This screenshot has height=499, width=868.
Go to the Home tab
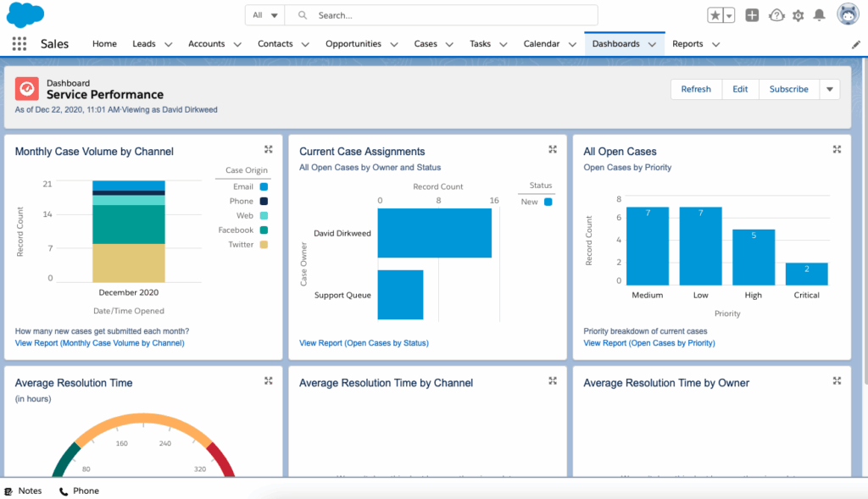(x=104, y=44)
